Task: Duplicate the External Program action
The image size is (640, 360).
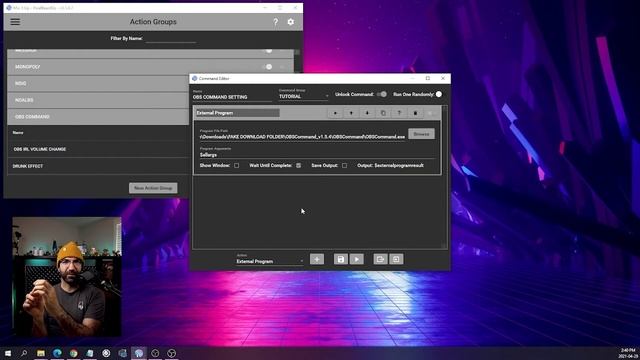Action: pos(383,113)
